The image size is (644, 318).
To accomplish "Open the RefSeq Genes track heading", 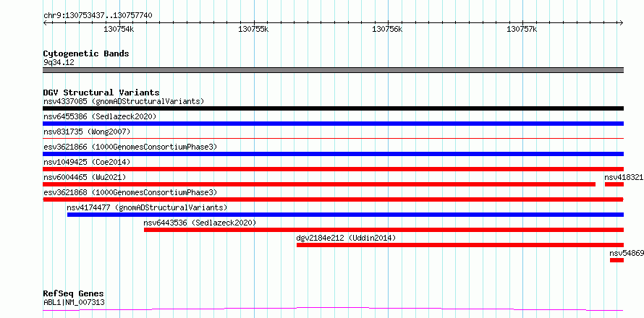I will (x=74, y=294).
